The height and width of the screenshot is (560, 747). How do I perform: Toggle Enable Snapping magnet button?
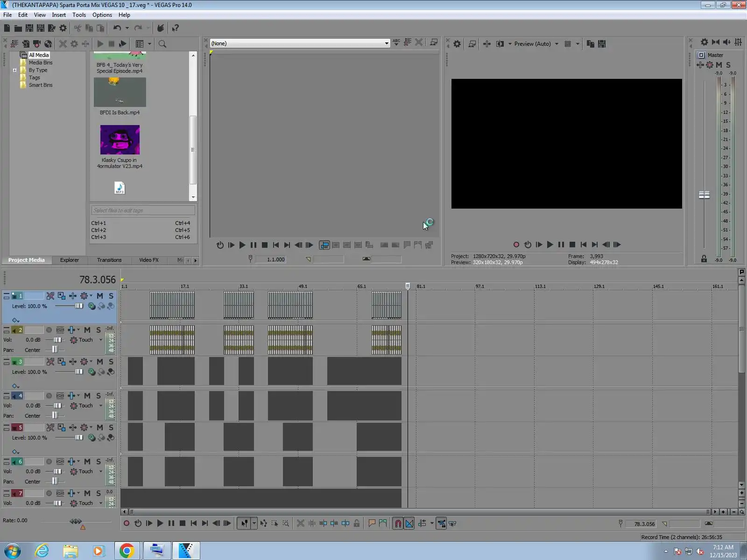coord(398,524)
